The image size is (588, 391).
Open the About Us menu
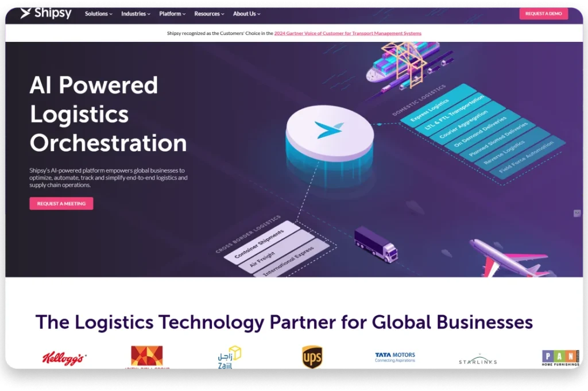[x=246, y=14]
